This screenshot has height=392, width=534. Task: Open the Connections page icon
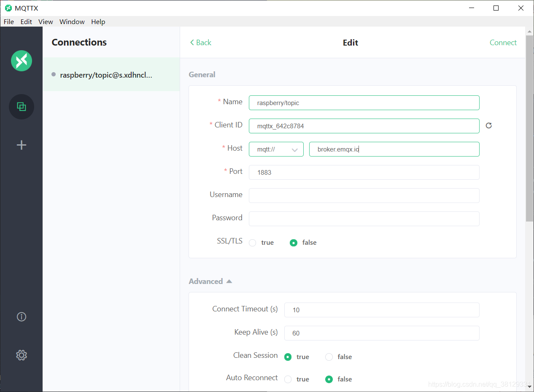pos(22,107)
